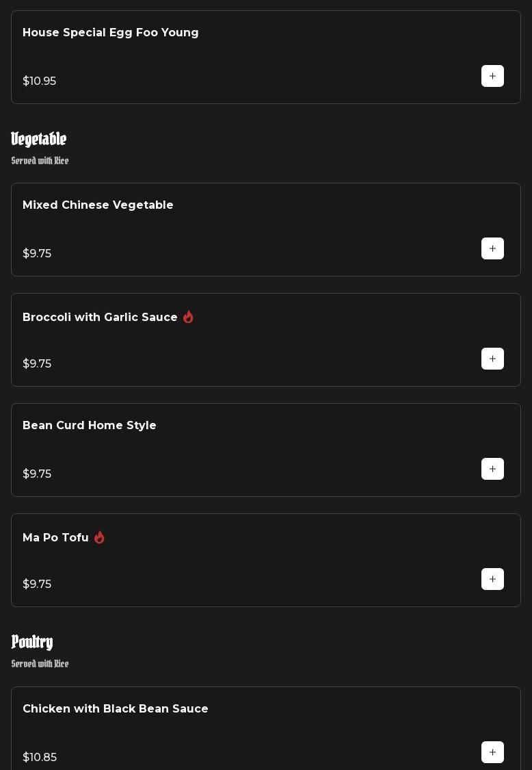Open the Ma Po Tofu item

click(55, 538)
